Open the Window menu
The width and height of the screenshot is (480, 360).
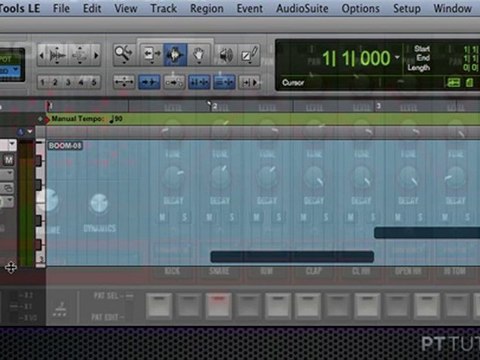pyautogui.click(x=453, y=8)
